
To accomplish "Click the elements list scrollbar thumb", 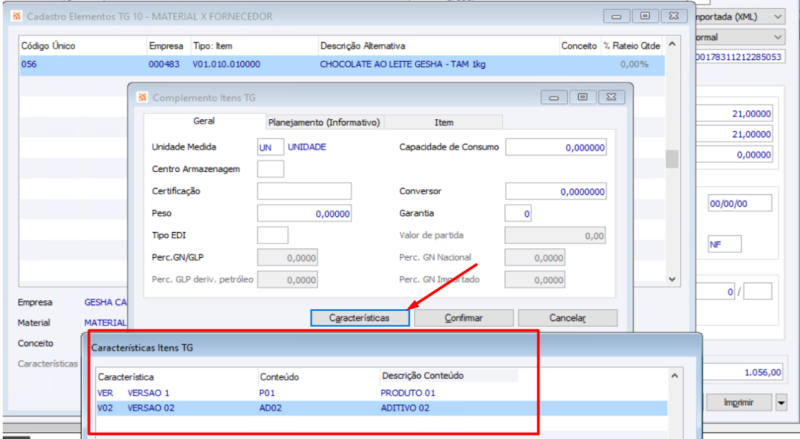I will click(672, 159).
